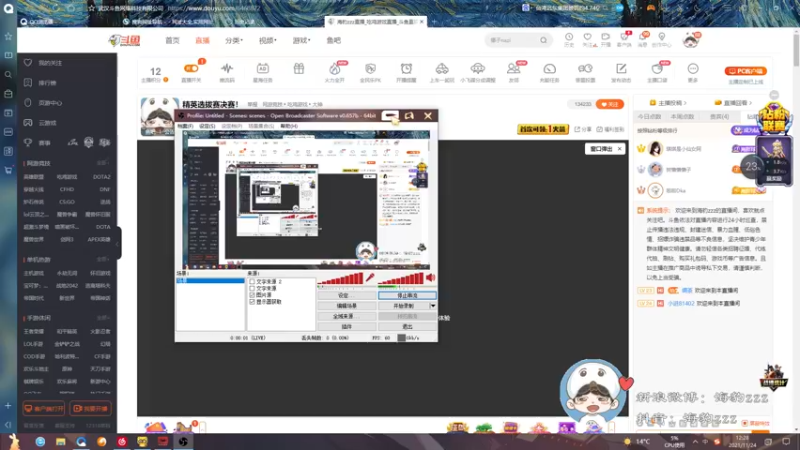Click the trophy events icon in sidebar
800x450 pixels.
pos(28,143)
